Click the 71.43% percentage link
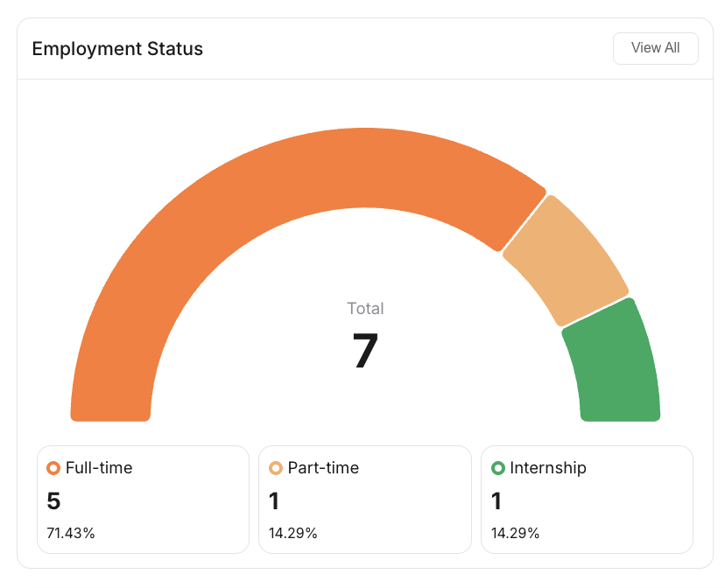Image resolution: width=725 pixels, height=588 pixels. pos(70,532)
